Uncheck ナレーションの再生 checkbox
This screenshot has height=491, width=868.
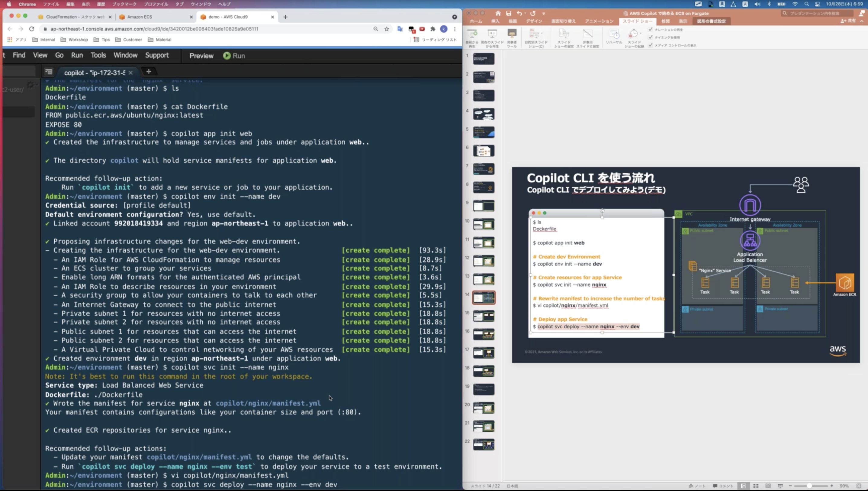(650, 29)
